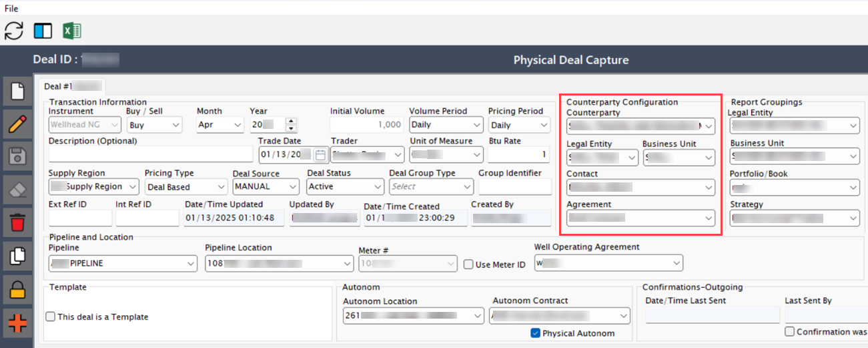Screen dimensions: 868x348
Task: Open the Autonom Contract dropdown
Action: pyautogui.click(x=560, y=315)
